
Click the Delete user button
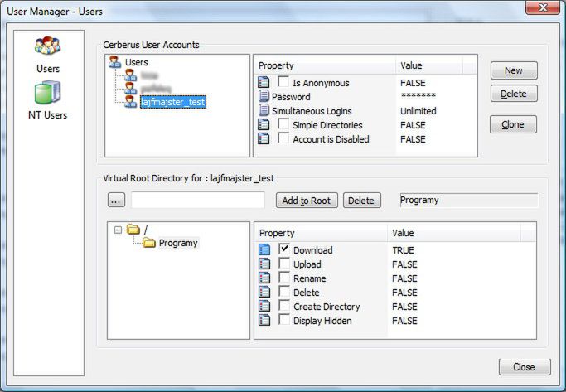(x=514, y=94)
